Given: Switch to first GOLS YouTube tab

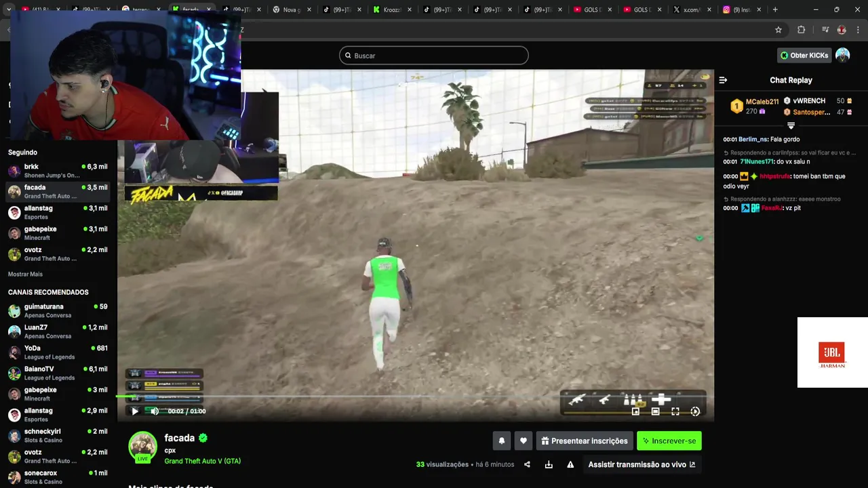Looking at the screenshot, I should pyautogui.click(x=593, y=9).
